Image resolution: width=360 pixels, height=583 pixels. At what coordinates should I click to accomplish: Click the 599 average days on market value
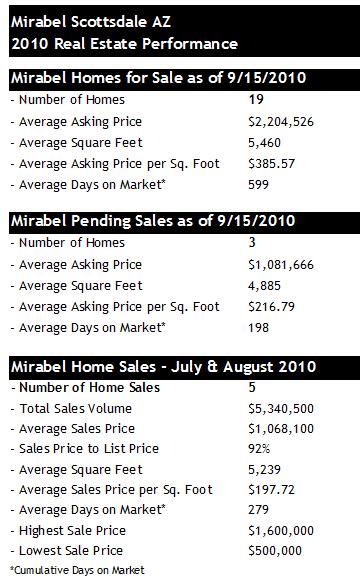(258, 184)
